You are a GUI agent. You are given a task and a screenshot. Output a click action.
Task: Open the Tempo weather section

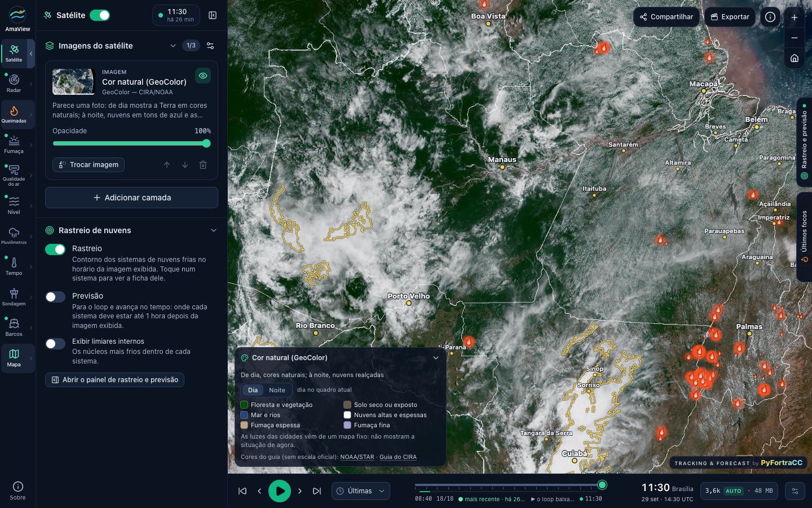point(14,266)
